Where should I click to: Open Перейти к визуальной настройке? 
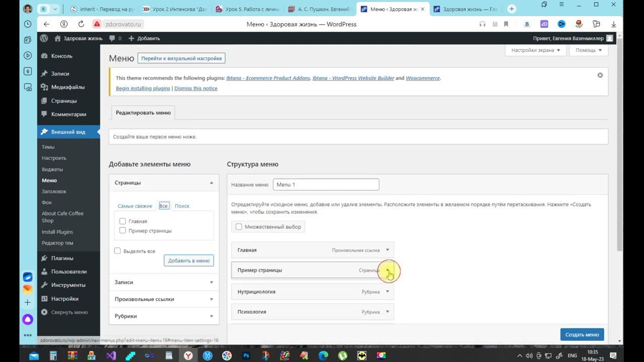(x=182, y=58)
